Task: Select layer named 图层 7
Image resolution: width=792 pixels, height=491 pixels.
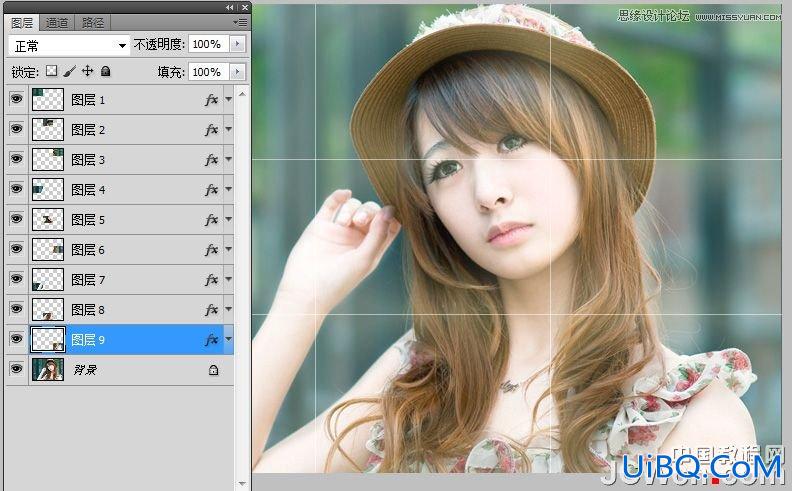Action: 88,280
